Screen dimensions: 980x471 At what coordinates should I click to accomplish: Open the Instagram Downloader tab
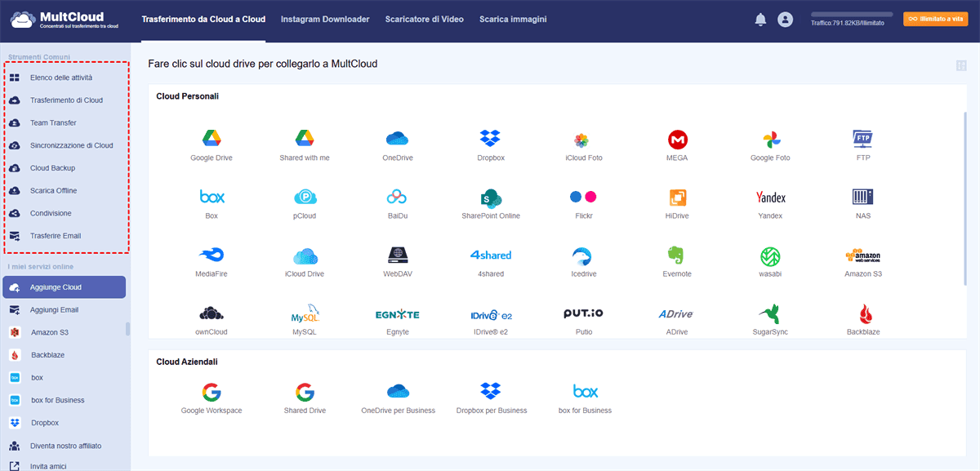pyautogui.click(x=324, y=19)
